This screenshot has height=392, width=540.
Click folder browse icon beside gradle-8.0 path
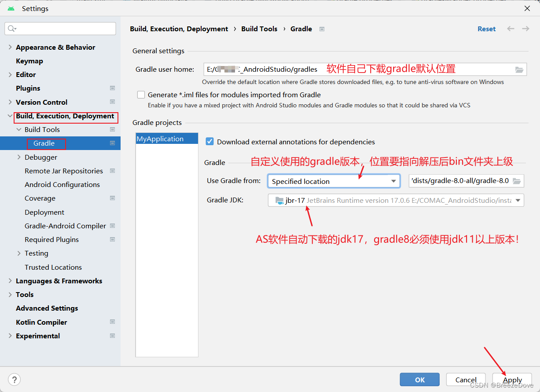pos(517,181)
